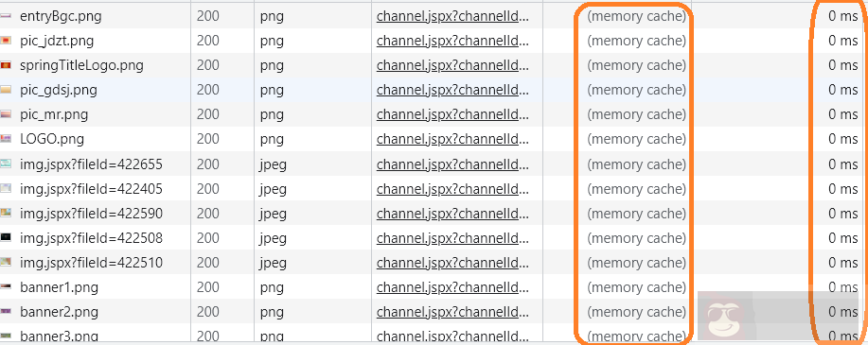The height and width of the screenshot is (345, 868).
Task: Open initiator link for img.jspx?fileId=422510
Action: tap(452, 263)
